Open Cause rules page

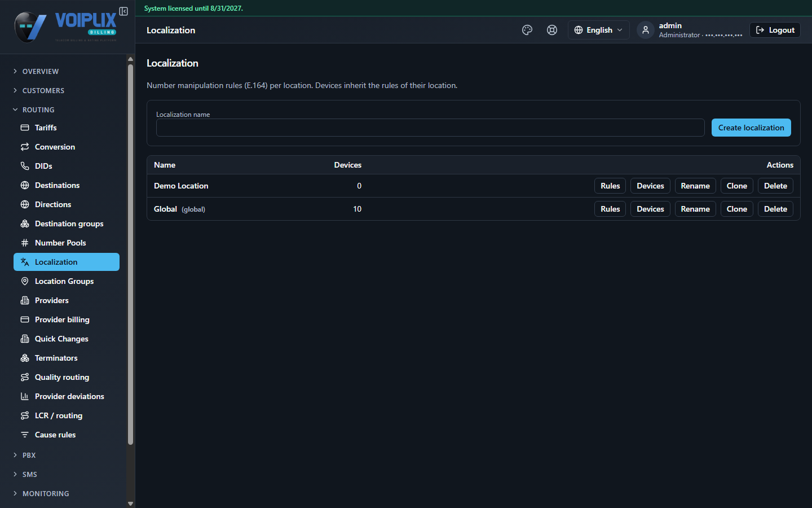click(x=67, y=435)
